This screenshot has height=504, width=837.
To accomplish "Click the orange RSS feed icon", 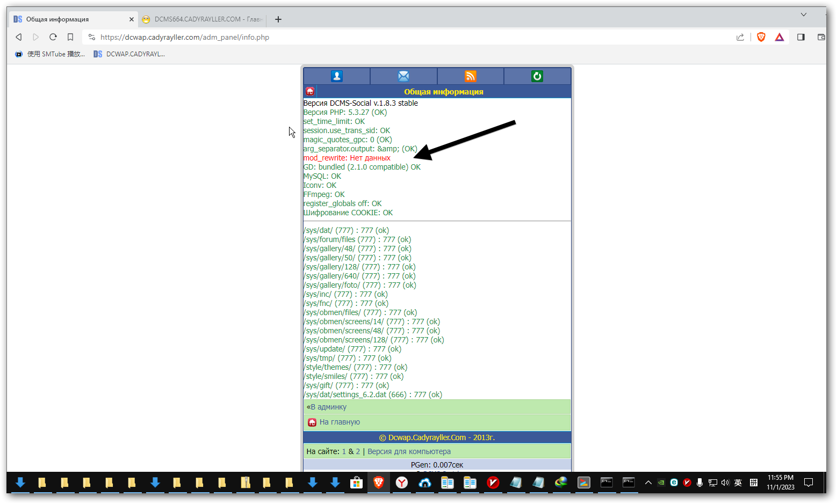I will pyautogui.click(x=471, y=76).
